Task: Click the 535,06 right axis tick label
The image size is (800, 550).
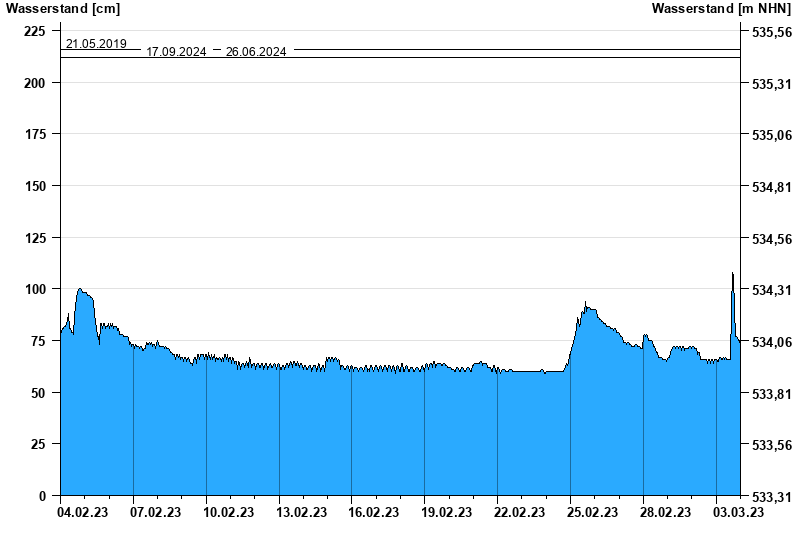Action: [771, 135]
